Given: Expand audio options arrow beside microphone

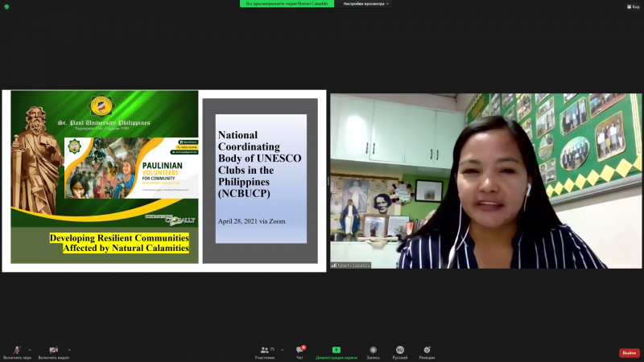Looking at the screenshot, I should pos(30,349).
